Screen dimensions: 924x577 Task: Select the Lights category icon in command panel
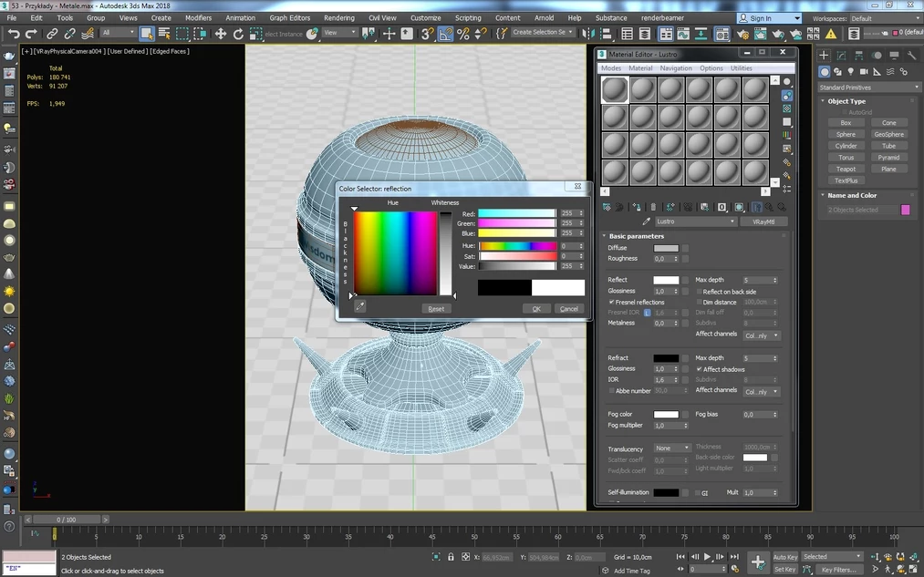click(x=850, y=72)
